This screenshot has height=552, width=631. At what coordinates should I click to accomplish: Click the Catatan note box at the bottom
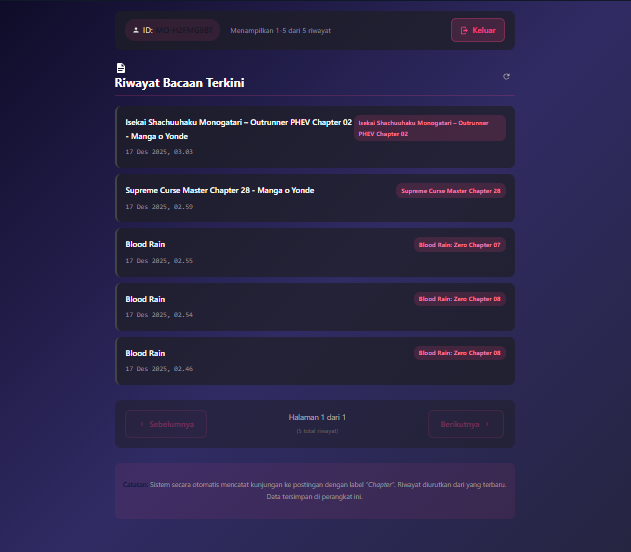(x=315, y=490)
